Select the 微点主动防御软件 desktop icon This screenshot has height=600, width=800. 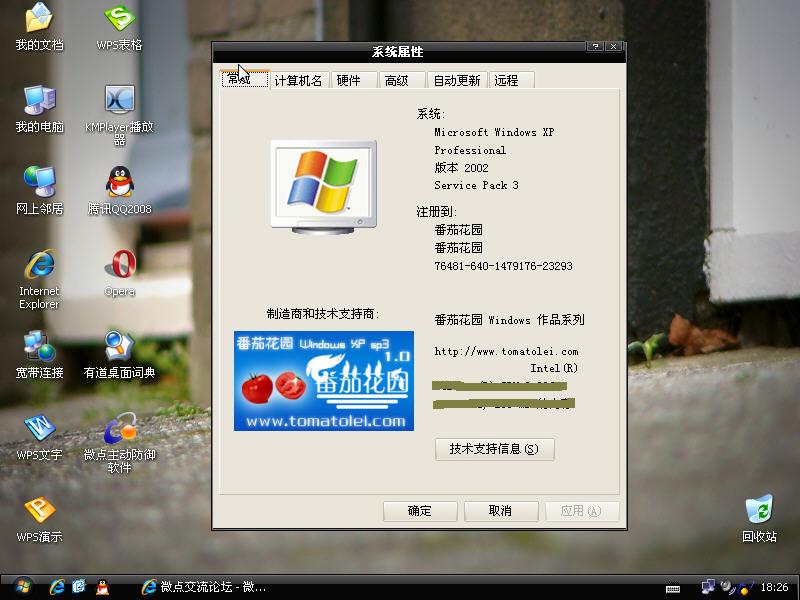click(119, 443)
